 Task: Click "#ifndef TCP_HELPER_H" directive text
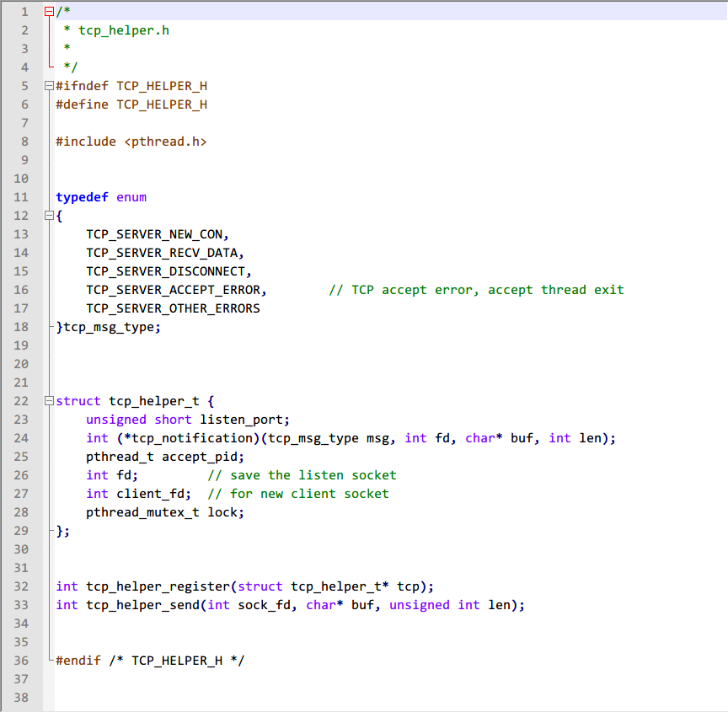click(131, 86)
